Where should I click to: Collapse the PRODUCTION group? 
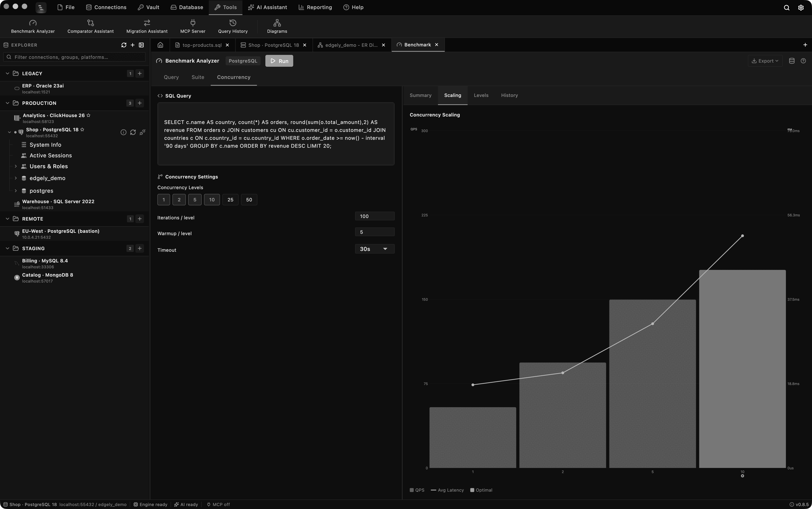[x=8, y=103]
